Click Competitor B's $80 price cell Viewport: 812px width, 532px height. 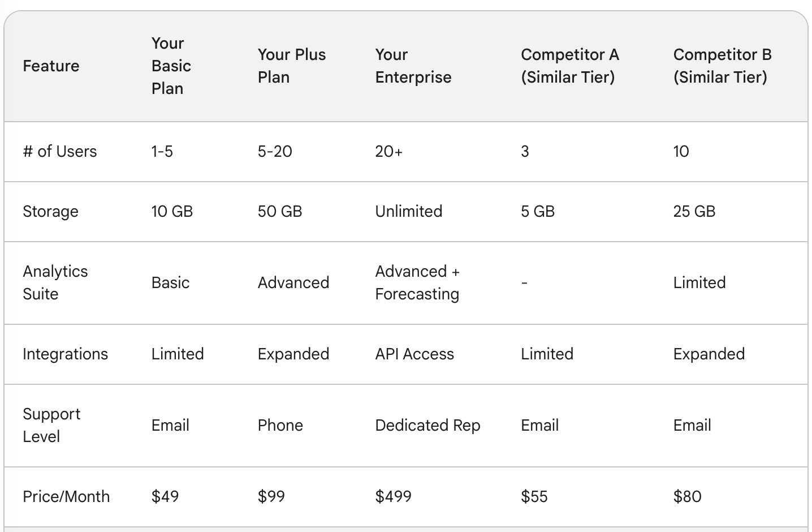(688, 497)
